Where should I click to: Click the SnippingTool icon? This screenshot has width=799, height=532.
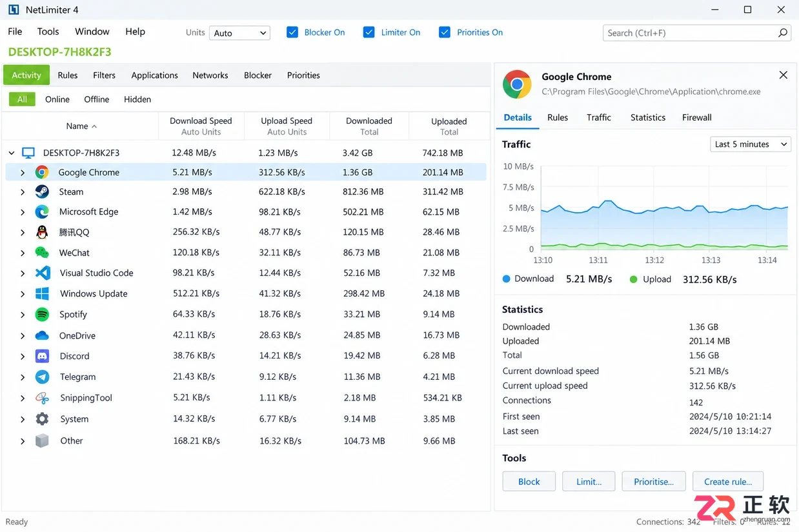coord(42,398)
